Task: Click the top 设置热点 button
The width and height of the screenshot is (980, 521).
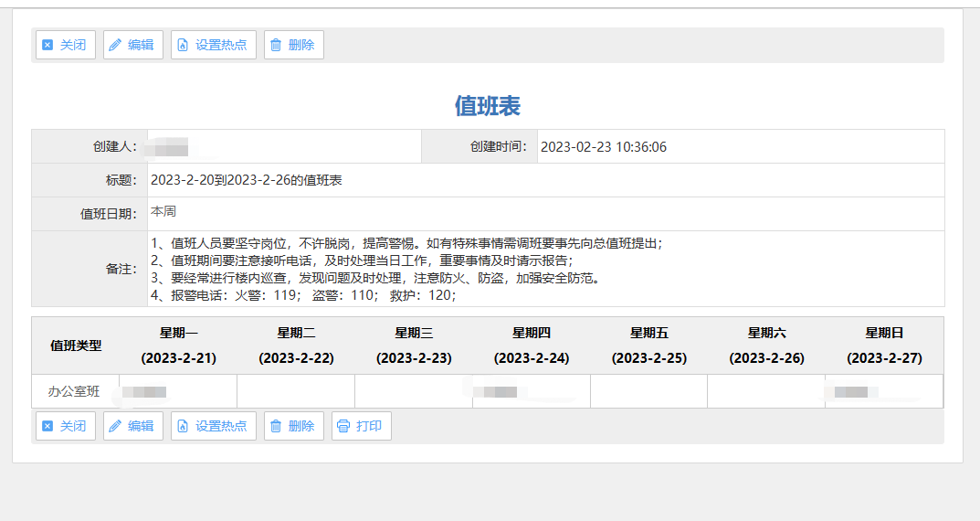Action: tap(214, 45)
